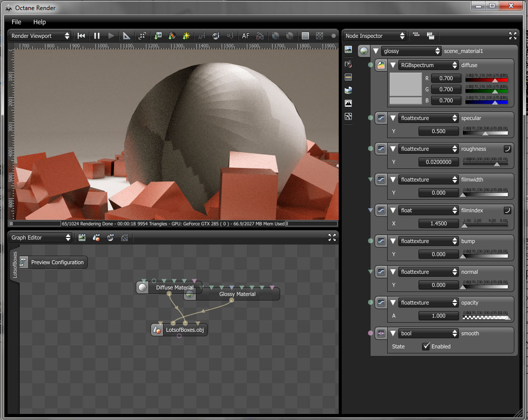Image resolution: width=528 pixels, height=420 pixels.
Task: Click the landscape image icon atop inspector sidebar
Action: click(348, 49)
